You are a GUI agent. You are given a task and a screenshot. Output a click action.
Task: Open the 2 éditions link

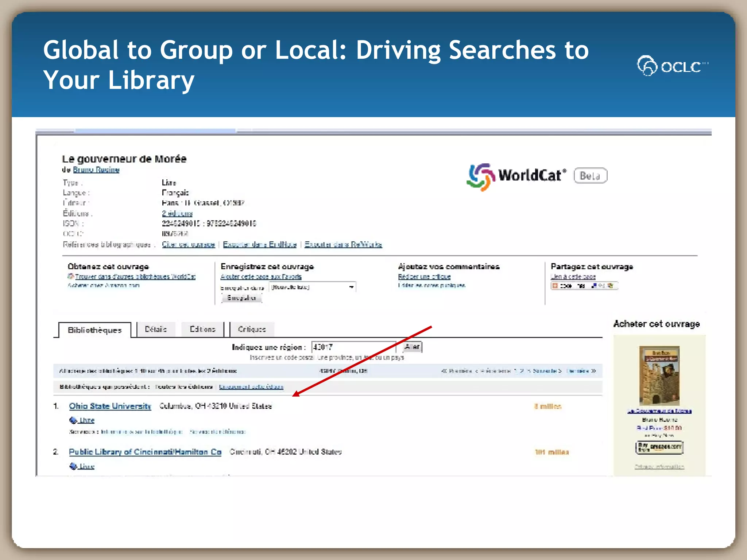pos(177,213)
